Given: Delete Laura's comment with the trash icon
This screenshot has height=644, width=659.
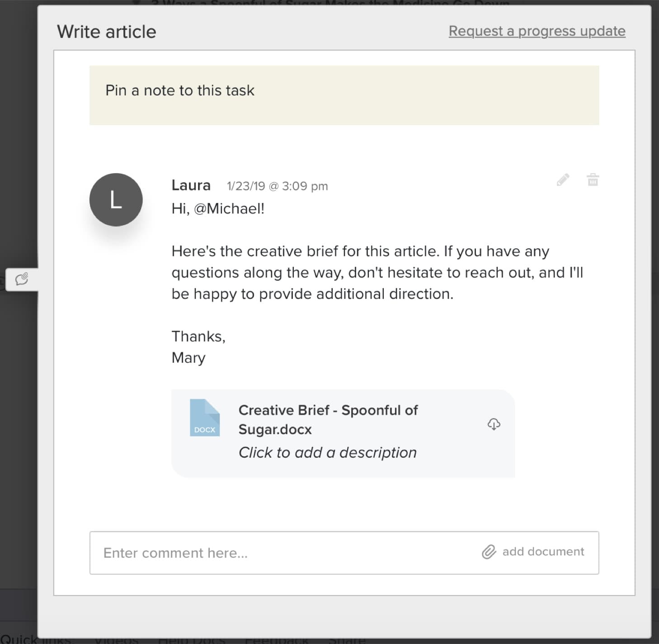Looking at the screenshot, I should coord(593,180).
